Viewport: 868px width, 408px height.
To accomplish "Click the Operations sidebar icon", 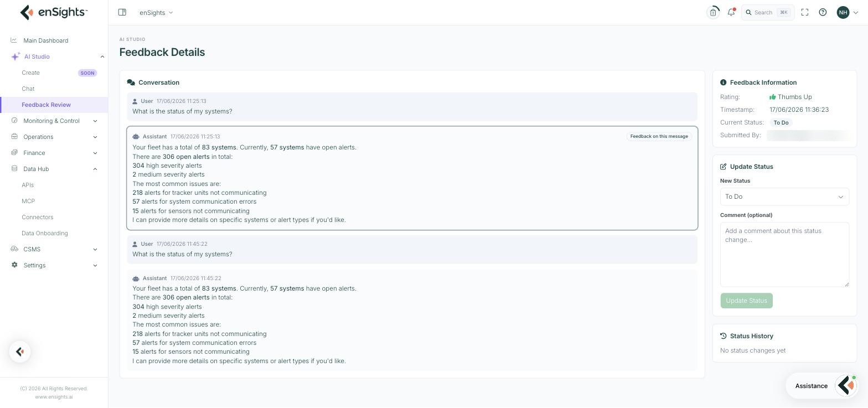I will [14, 137].
